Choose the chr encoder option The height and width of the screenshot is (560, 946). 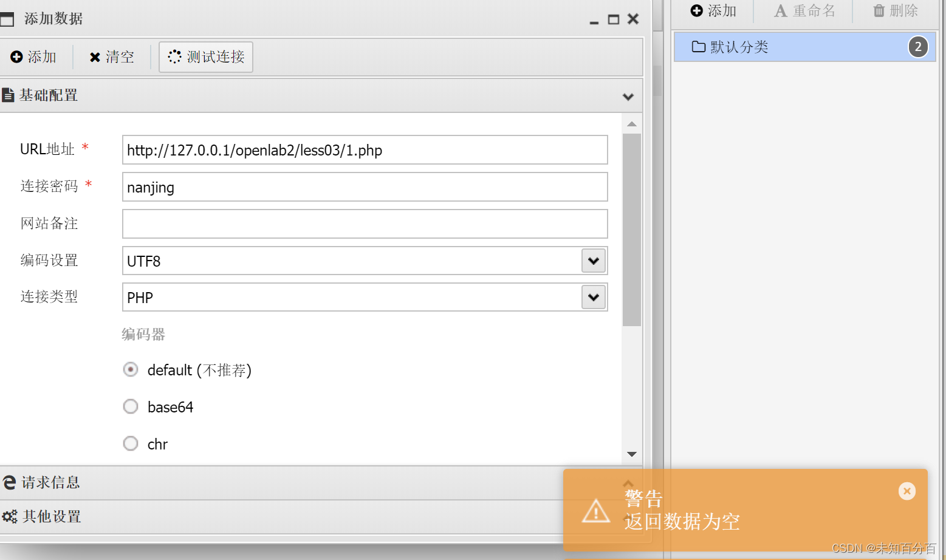(131, 443)
